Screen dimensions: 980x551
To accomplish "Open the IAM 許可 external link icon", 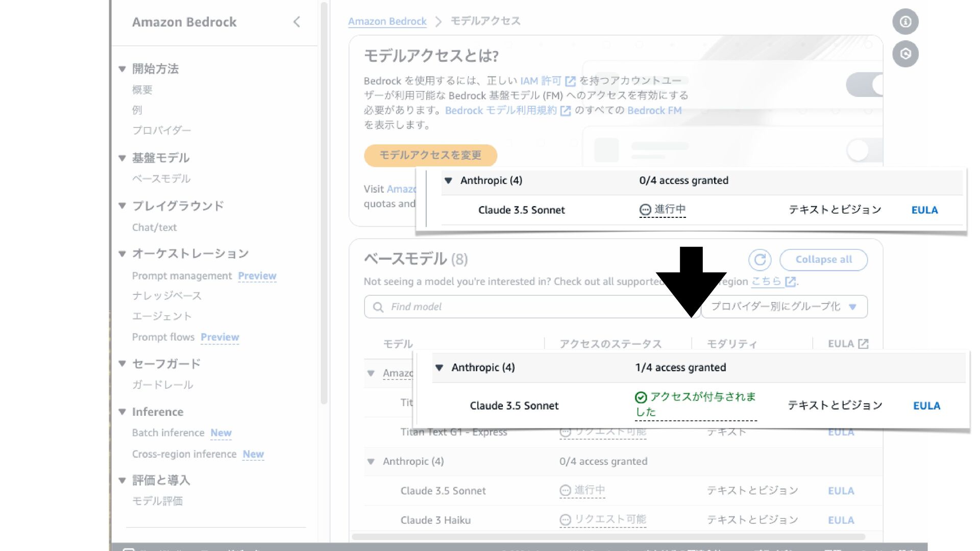I will tap(570, 81).
